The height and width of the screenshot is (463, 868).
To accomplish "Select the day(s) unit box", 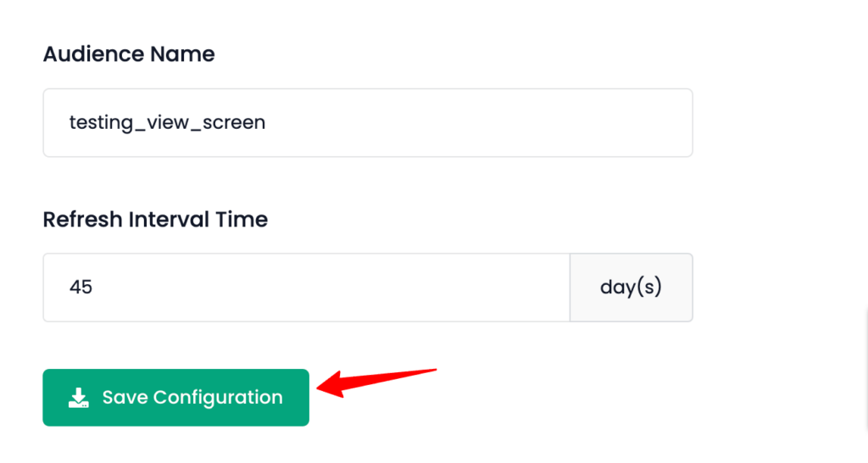I will tap(631, 287).
